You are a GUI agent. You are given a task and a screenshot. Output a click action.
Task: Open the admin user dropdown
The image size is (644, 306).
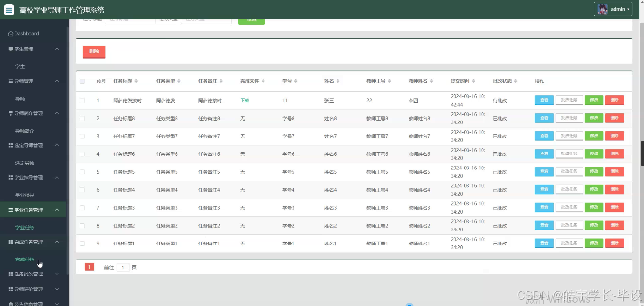pyautogui.click(x=613, y=9)
